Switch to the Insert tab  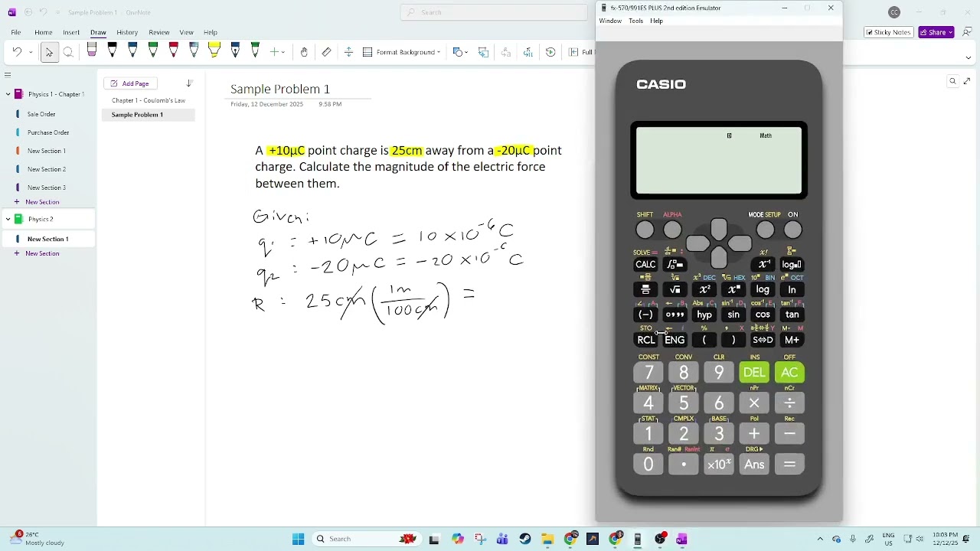(71, 33)
